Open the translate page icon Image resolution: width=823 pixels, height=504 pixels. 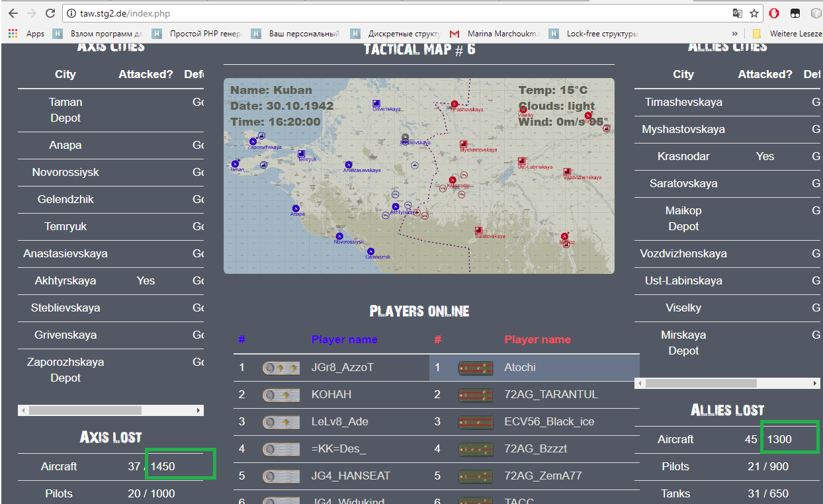737,13
